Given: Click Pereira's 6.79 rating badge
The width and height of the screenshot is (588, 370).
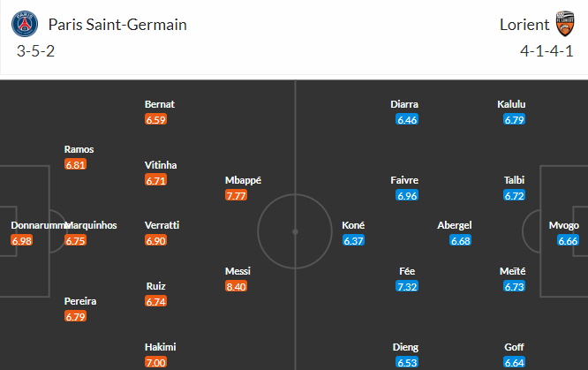Looking at the screenshot, I should tap(75, 316).
